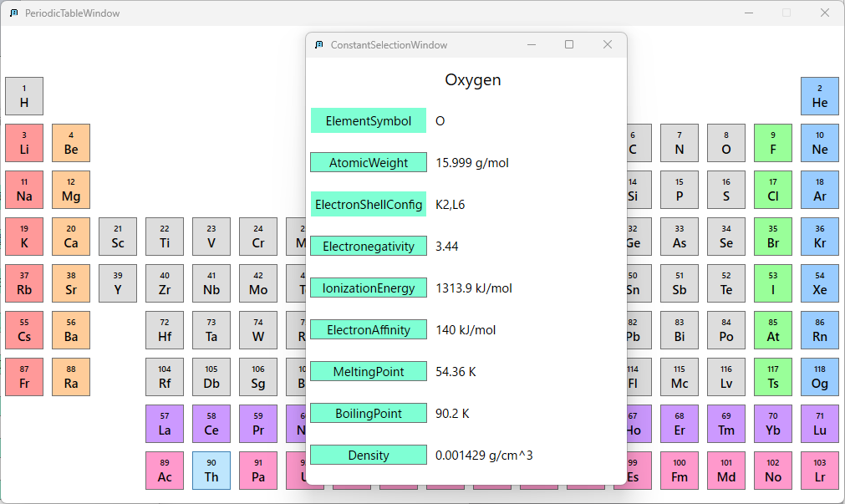Select Helium (He) element tile
The width and height of the screenshot is (845, 504).
click(820, 96)
